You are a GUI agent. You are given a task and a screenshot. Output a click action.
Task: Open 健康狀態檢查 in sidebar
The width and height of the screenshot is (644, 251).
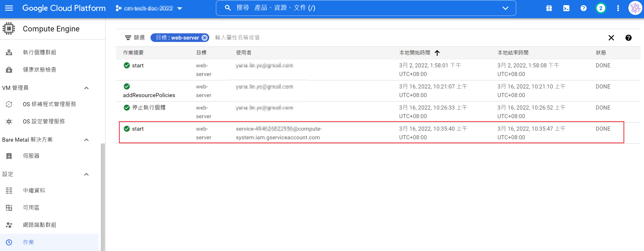[x=40, y=70]
